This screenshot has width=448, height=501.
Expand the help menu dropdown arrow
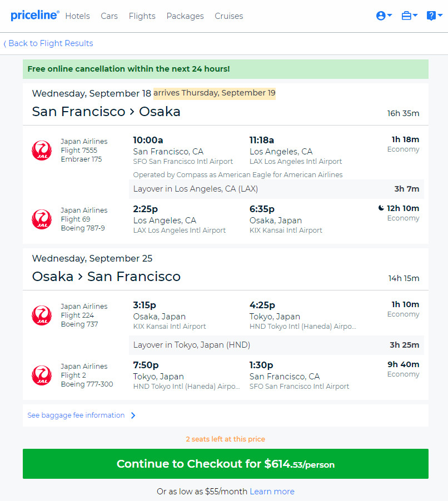click(440, 15)
